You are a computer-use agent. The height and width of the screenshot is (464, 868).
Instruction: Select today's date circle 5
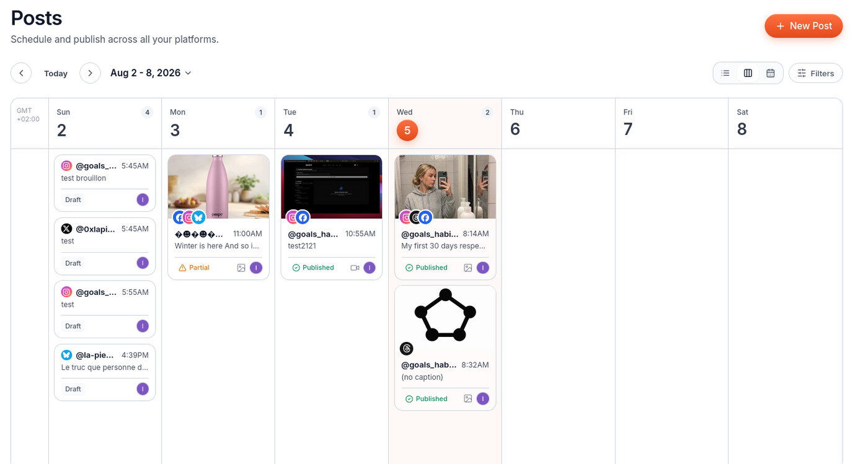(x=407, y=130)
